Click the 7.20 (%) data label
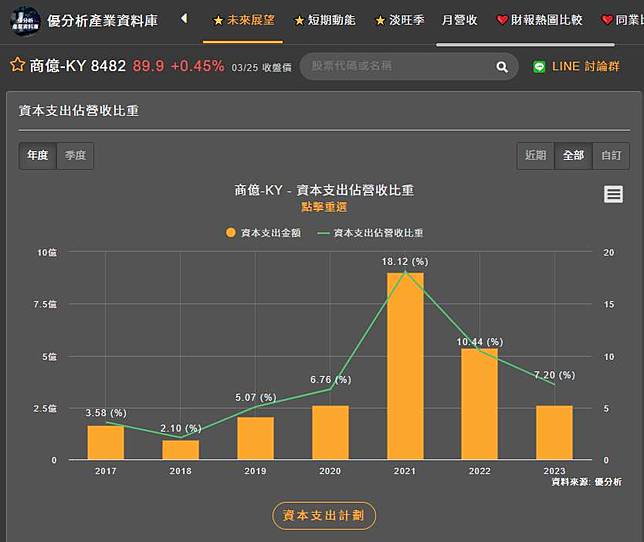 tap(554, 375)
